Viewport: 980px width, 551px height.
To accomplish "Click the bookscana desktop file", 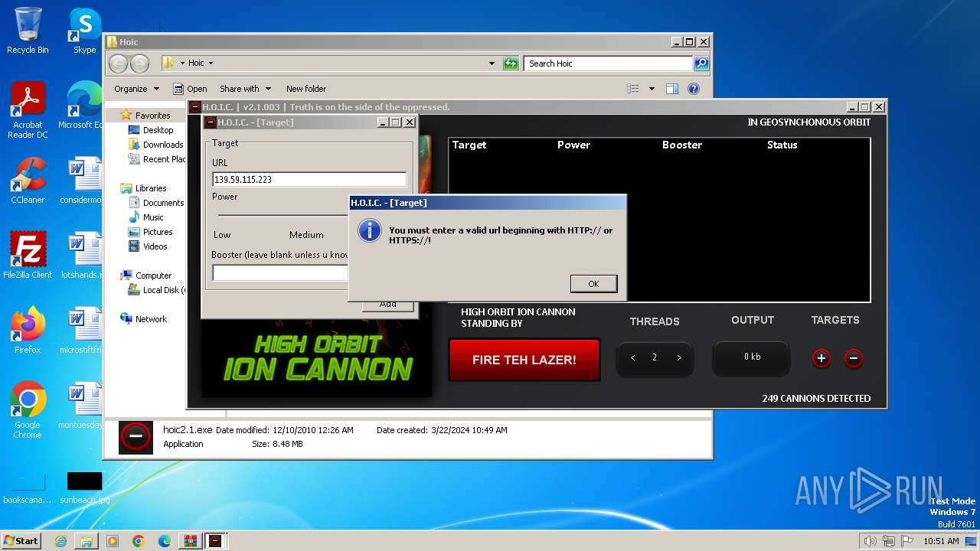I will click(x=28, y=488).
